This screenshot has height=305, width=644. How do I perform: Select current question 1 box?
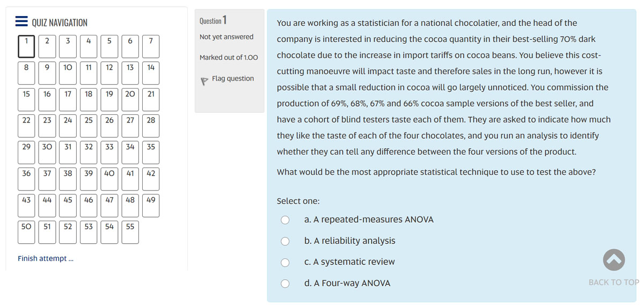(26, 46)
